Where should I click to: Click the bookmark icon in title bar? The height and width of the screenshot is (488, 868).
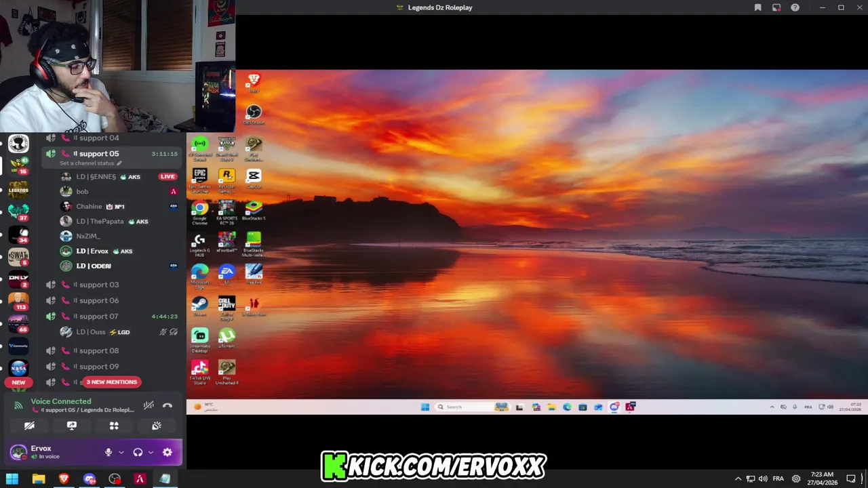tap(757, 7)
